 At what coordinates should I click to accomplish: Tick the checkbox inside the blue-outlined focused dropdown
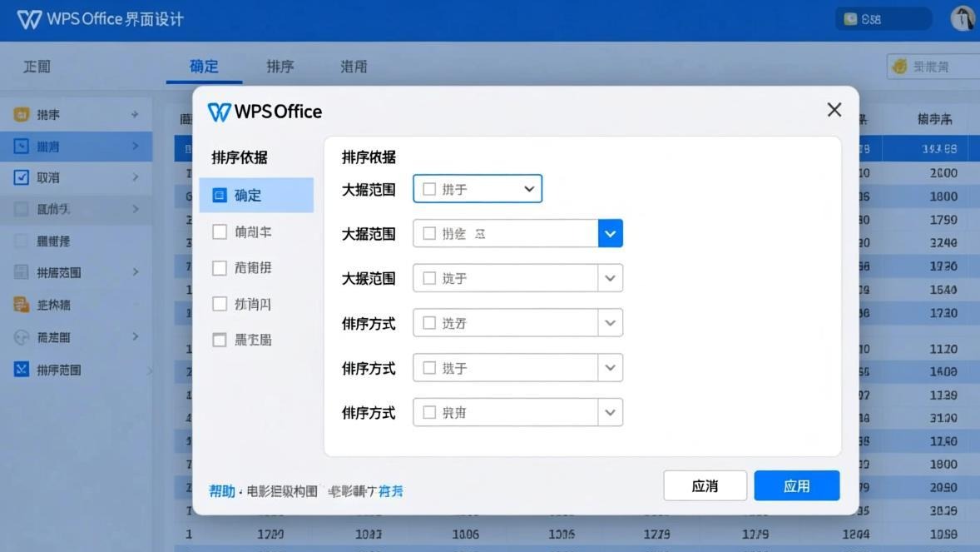[429, 189]
